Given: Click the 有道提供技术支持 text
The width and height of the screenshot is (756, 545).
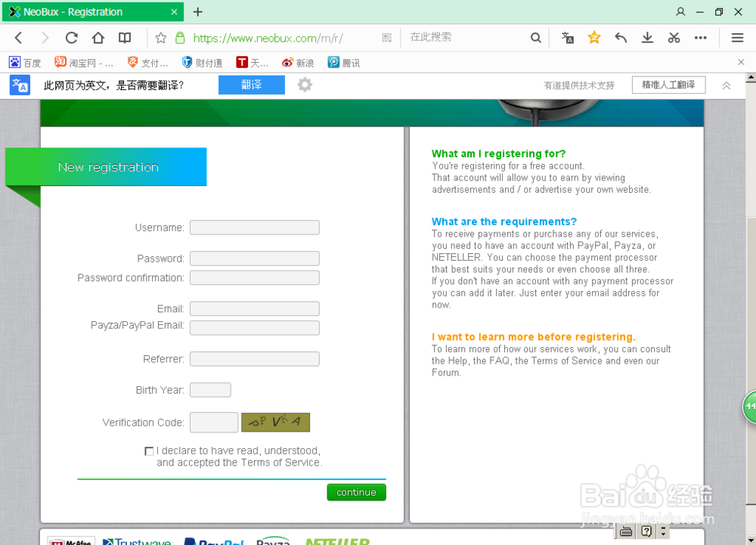Looking at the screenshot, I should click(579, 85).
